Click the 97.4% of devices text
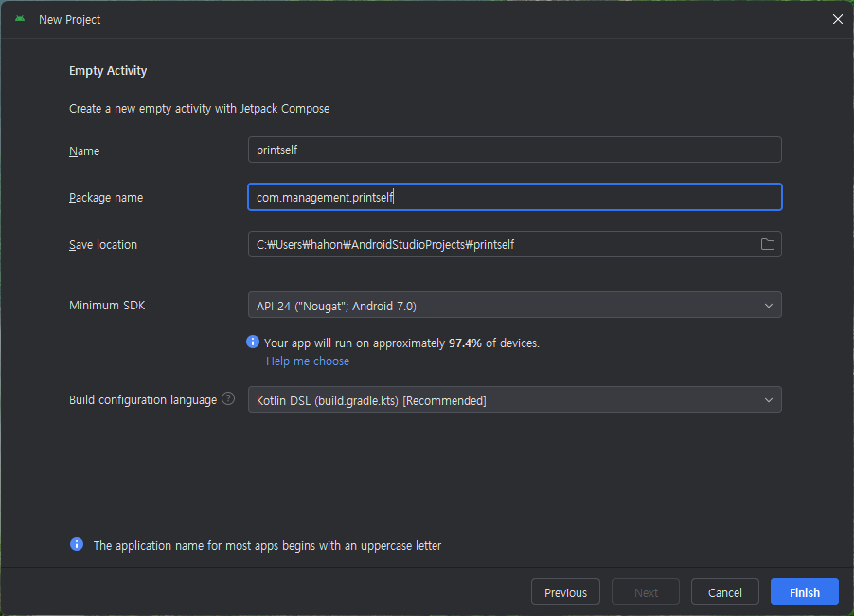Image resolution: width=854 pixels, height=616 pixels. pos(494,343)
